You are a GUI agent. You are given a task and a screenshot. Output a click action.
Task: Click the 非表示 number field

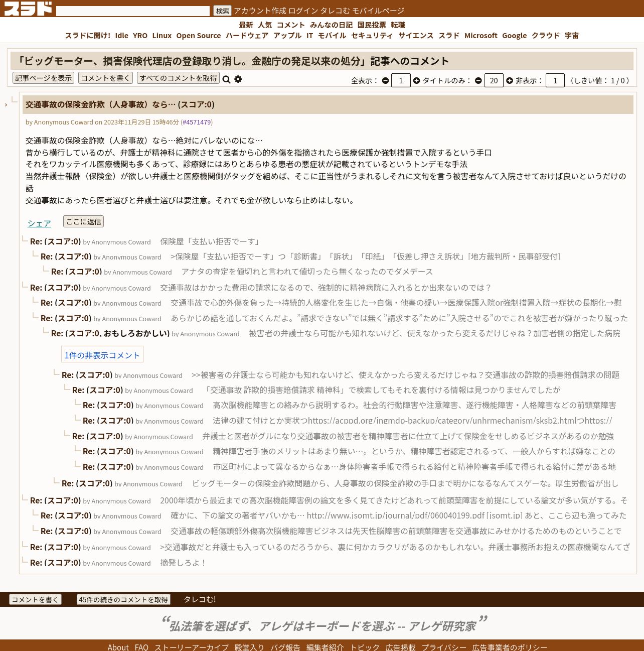tap(555, 80)
